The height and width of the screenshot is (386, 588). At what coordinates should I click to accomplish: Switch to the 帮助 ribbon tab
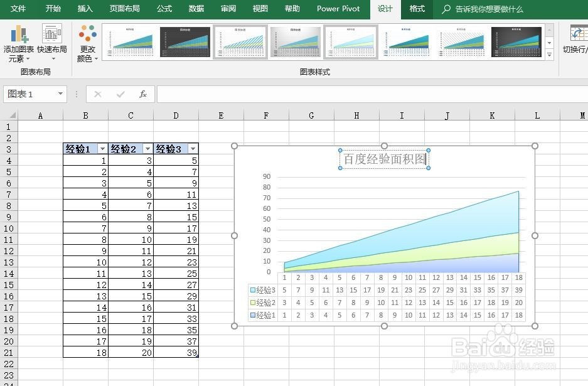tap(292, 9)
